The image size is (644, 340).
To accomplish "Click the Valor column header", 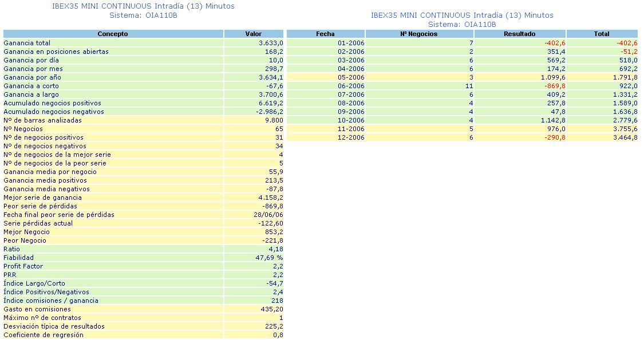I will click(x=253, y=34).
